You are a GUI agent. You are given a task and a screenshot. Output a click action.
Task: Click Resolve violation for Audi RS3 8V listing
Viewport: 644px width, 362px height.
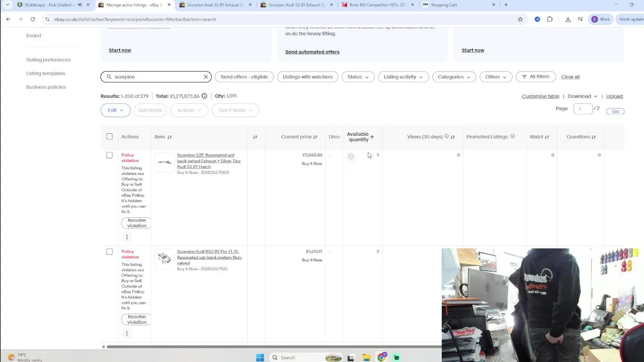pyautogui.click(x=136, y=320)
